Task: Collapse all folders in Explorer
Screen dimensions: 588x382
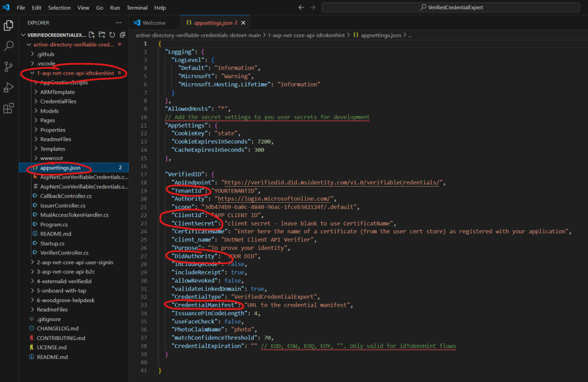Action: [x=122, y=35]
